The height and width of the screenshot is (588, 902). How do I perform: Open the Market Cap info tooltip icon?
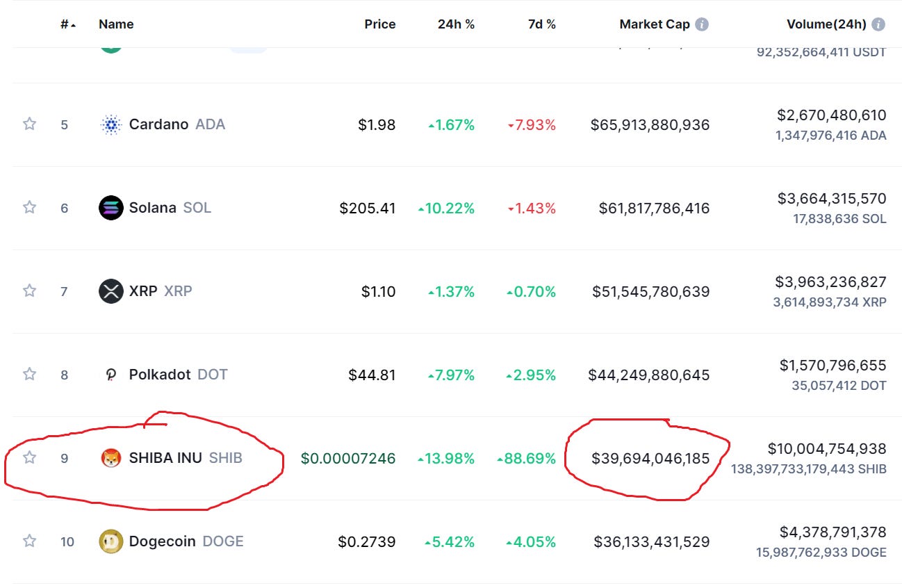(703, 24)
